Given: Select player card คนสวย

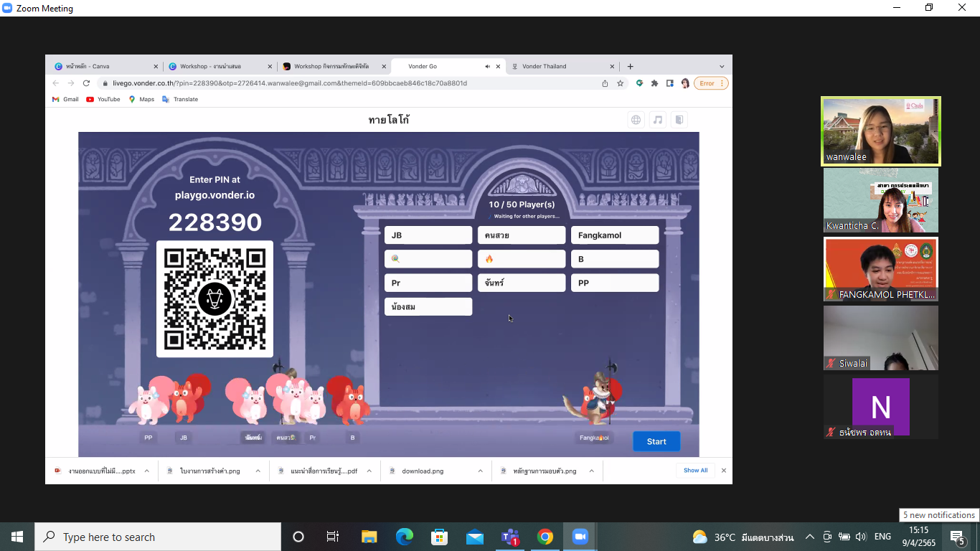Looking at the screenshot, I should point(522,235).
